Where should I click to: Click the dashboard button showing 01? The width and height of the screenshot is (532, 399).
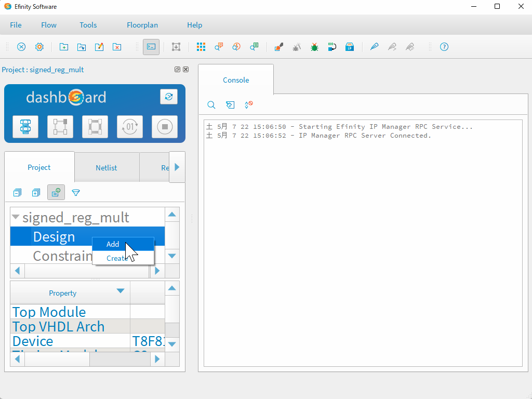(x=129, y=127)
